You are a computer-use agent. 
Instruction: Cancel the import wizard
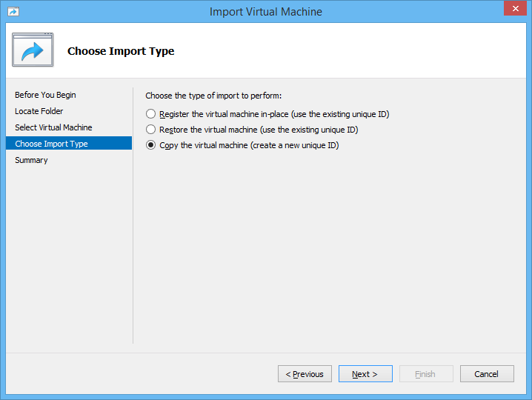click(487, 374)
